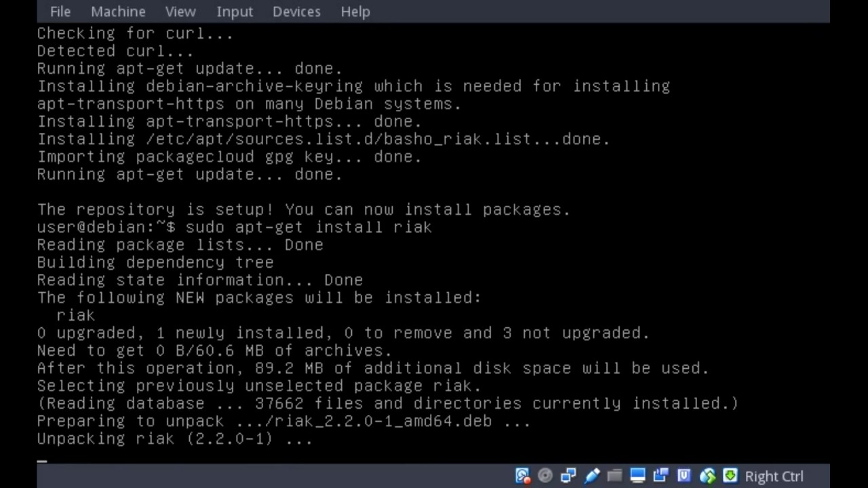Click the 'user@debian:~$' prompt
The width and height of the screenshot is (868, 488).
click(106, 227)
